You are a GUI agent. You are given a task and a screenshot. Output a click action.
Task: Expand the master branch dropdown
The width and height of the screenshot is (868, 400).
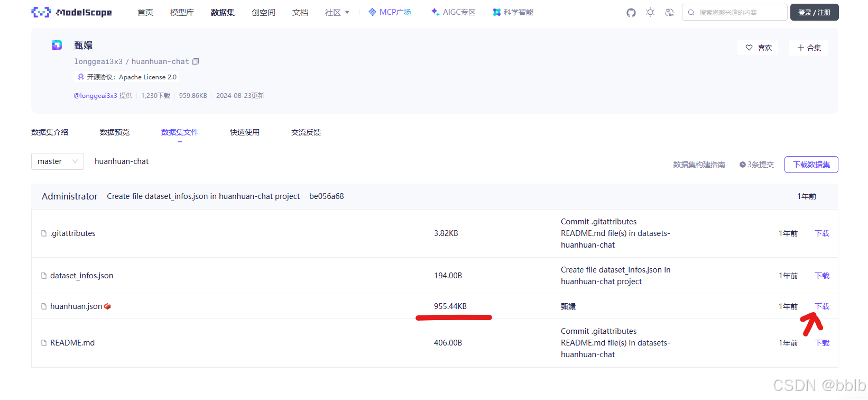[x=58, y=161]
